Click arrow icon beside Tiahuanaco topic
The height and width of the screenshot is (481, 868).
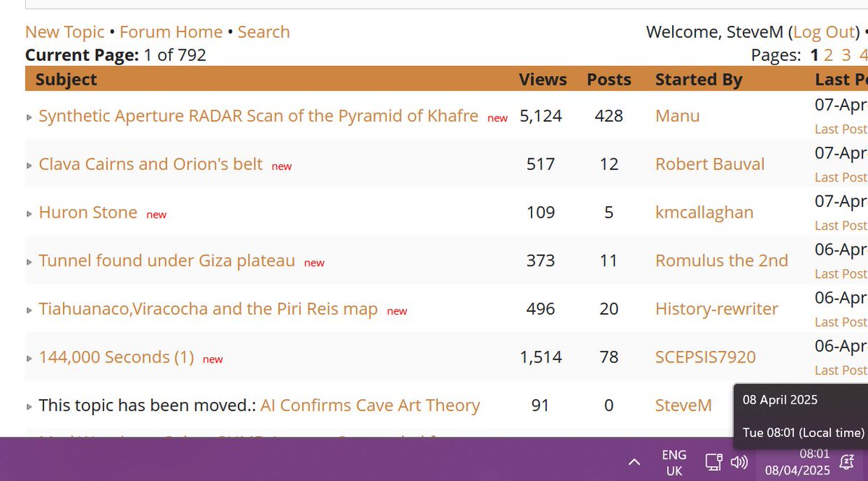pyautogui.click(x=30, y=310)
